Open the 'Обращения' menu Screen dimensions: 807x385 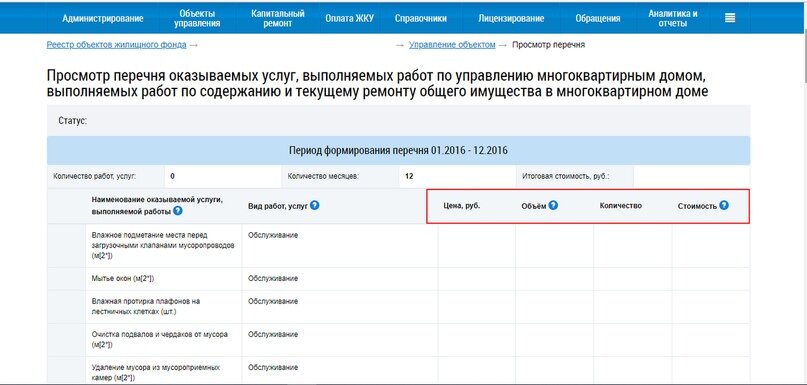click(x=598, y=19)
